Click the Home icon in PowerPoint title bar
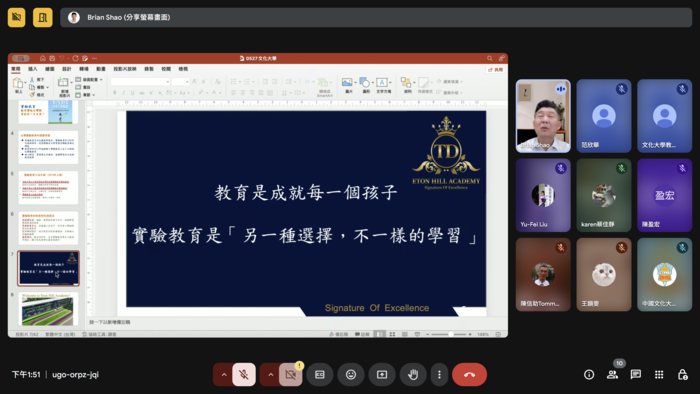 [42, 58]
